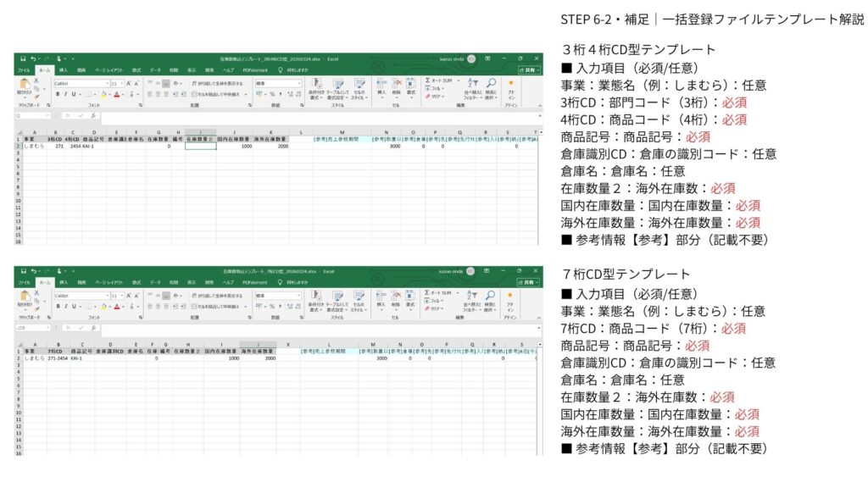Open the 標準 number format dropdown in 3桁4桁CD型 workbook
The width and height of the screenshot is (868, 488).
point(298,83)
